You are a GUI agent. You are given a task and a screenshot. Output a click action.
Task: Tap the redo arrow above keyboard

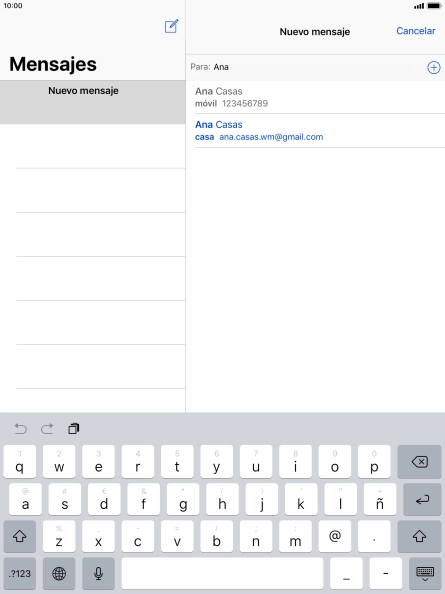pos(47,428)
